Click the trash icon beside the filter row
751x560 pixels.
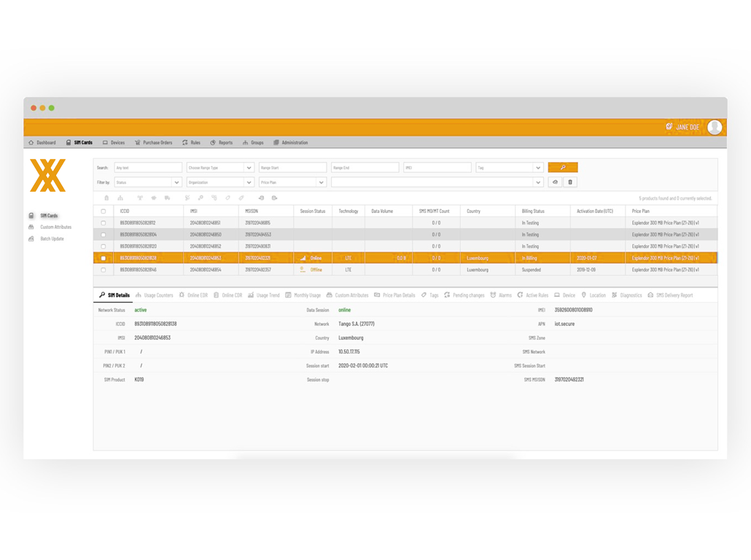point(570,182)
